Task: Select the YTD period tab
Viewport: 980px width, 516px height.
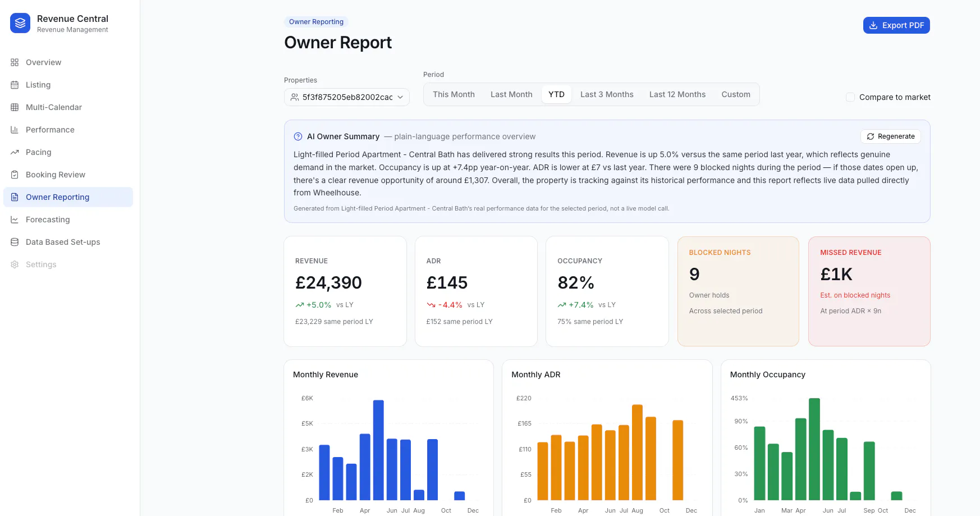Action: point(556,94)
